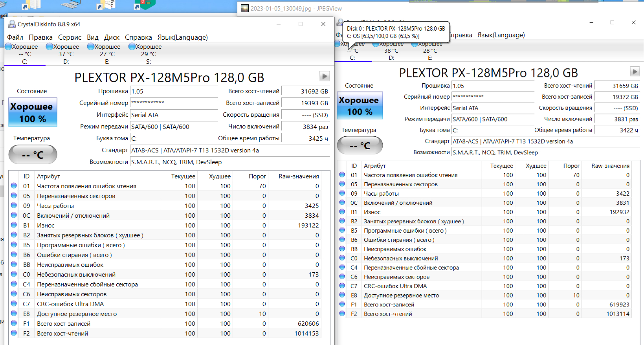Click Часы работы raw value 3422 in right window
This screenshot has width=644, height=345.
(622, 193)
